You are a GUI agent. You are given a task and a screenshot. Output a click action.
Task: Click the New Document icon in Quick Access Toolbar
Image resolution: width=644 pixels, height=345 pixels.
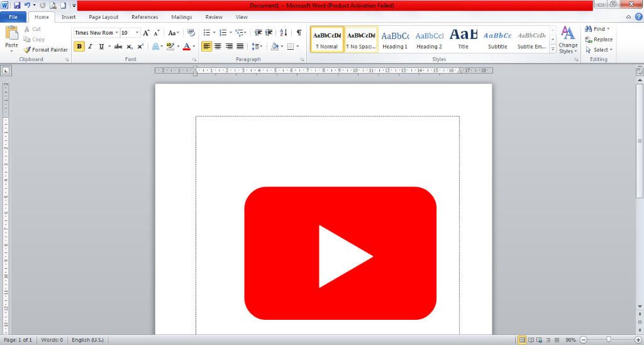point(64,5)
